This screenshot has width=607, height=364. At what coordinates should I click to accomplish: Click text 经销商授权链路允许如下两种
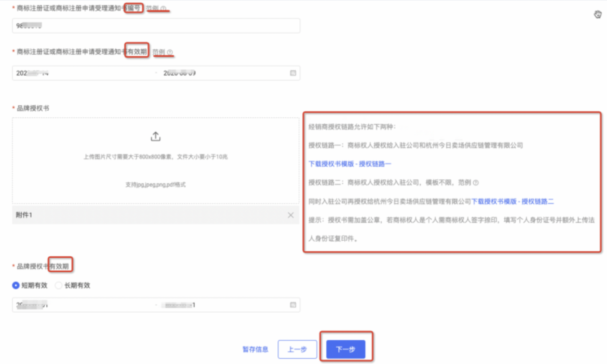point(352,127)
